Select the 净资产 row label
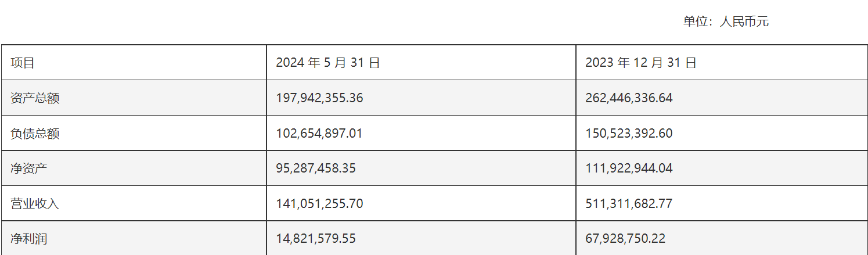The image size is (868, 255). (28, 168)
